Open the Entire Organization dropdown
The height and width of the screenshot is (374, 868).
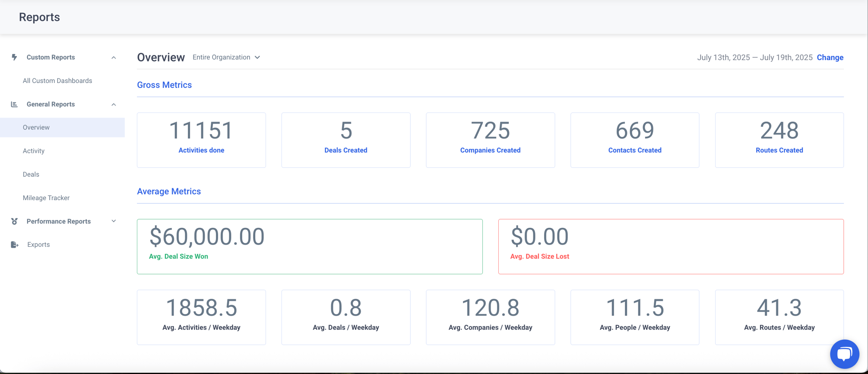tap(226, 57)
